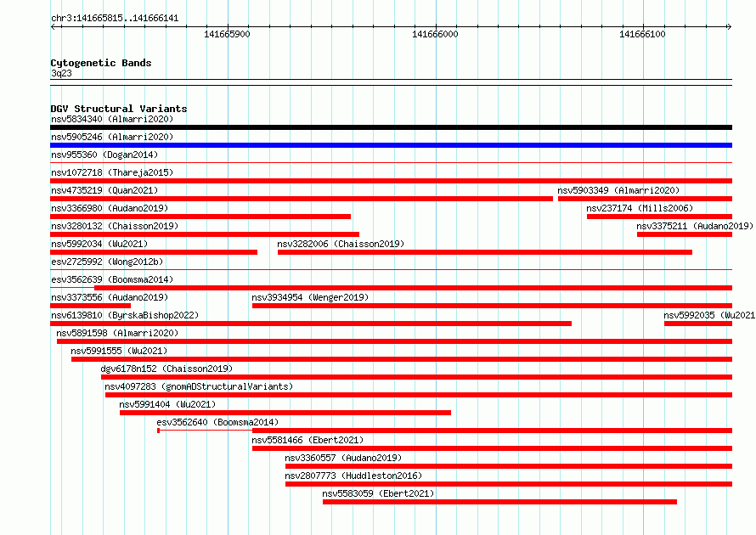Screen dimensions: 756x535
Task: Click the nsv3934954 (Wenger2019) label
Action: [310, 297]
